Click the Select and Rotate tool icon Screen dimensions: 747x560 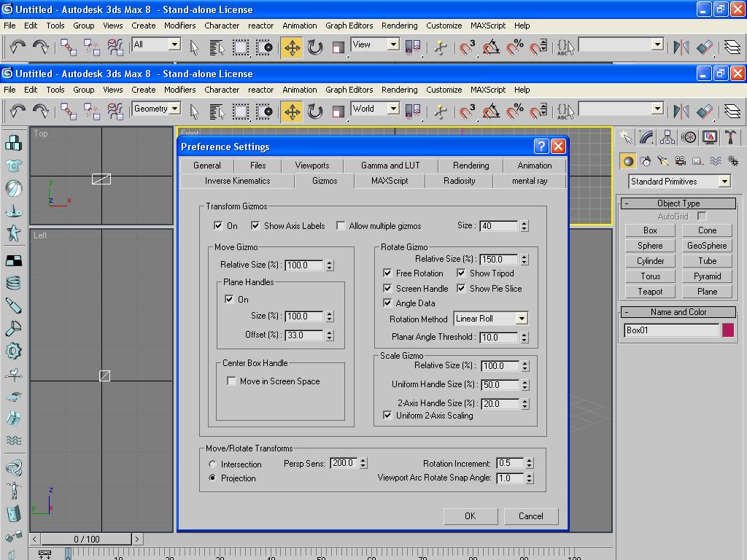[315, 111]
